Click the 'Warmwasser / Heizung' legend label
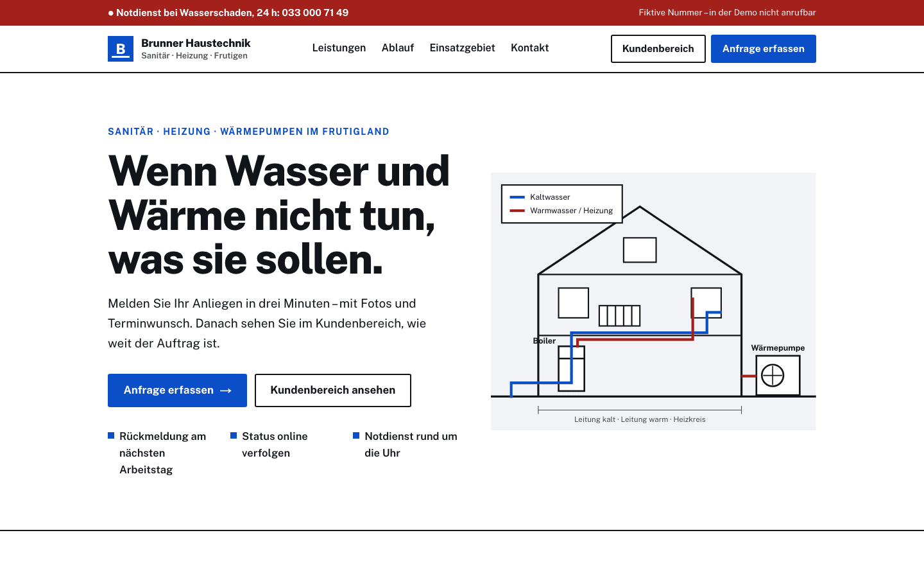924x578 pixels. click(x=571, y=211)
